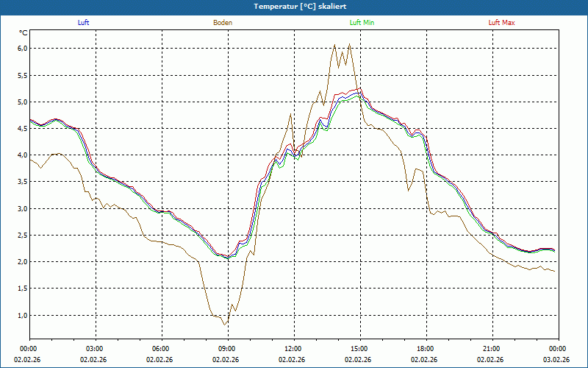Select the 1,0 y-axis tick label
The image size is (588, 368).
(x=22, y=315)
